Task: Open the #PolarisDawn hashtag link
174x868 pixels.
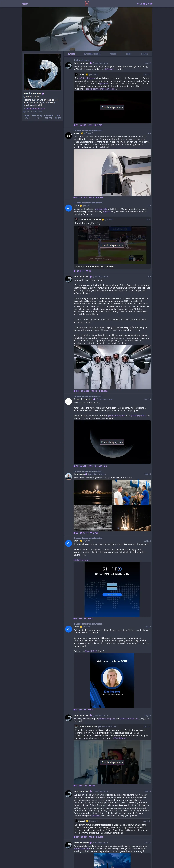Action: 120,738
